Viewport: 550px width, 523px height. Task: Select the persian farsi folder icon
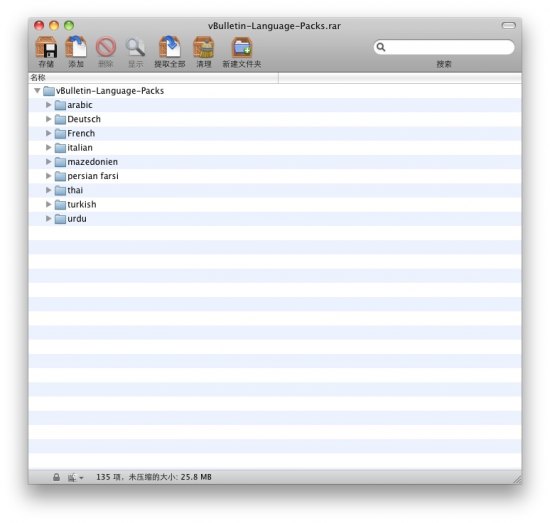[60, 176]
